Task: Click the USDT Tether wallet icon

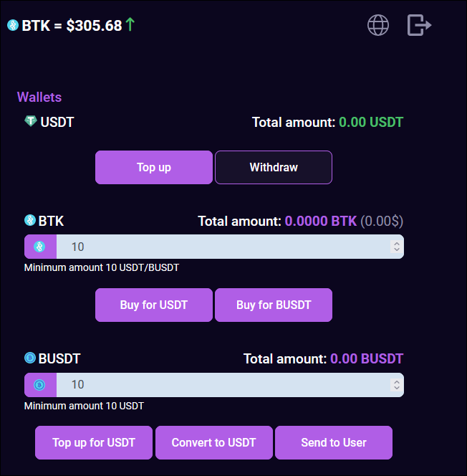Action: click(x=30, y=122)
